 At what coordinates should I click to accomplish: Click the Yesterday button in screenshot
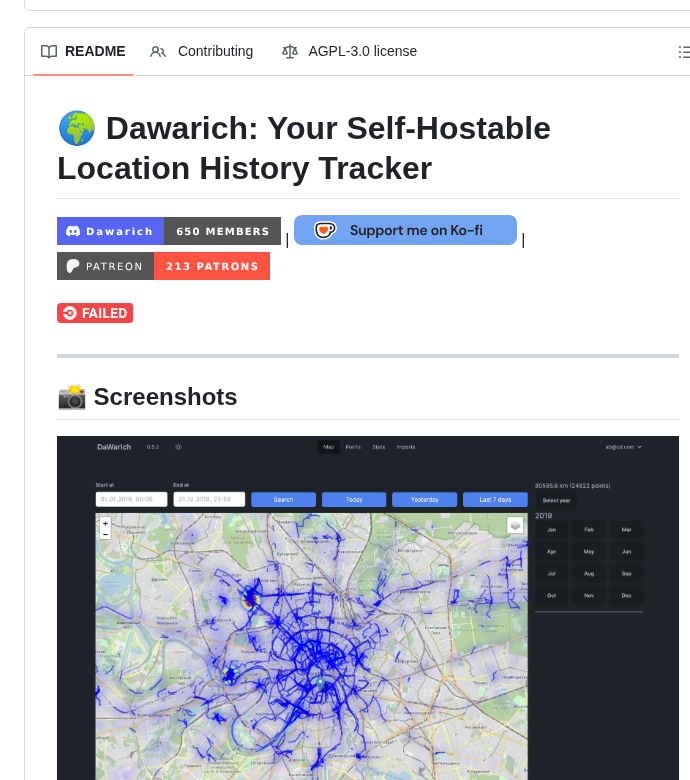click(x=424, y=499)
